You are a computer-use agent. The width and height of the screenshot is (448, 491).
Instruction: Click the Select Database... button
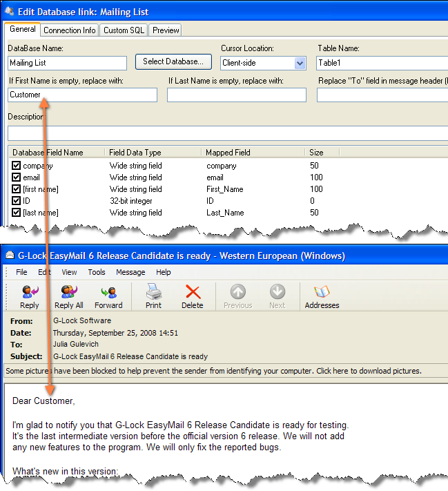tap(173, 61)
